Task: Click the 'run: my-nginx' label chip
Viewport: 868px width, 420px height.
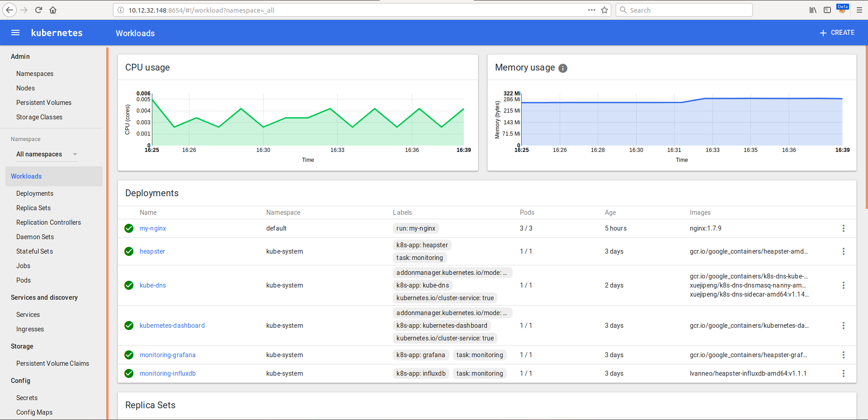Action: tap(416, 228)
